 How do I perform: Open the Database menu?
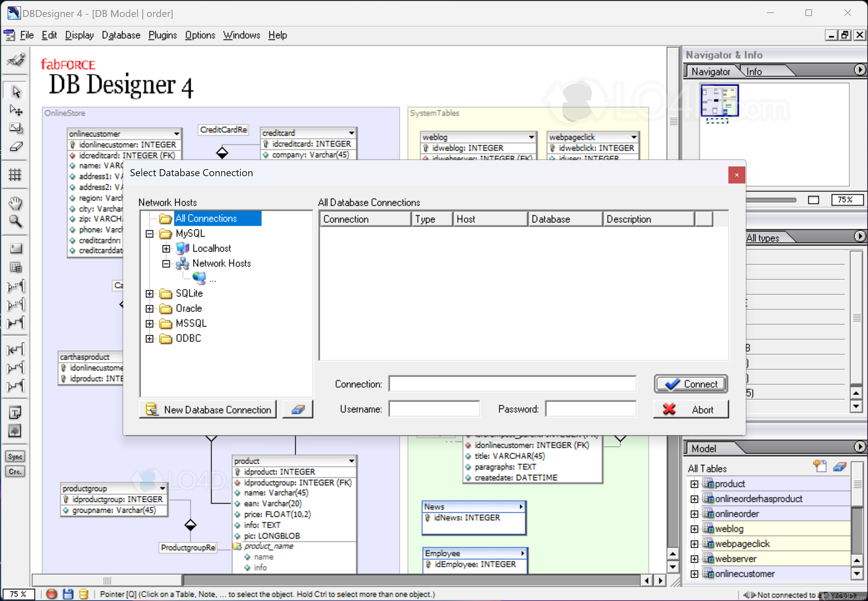121,35
